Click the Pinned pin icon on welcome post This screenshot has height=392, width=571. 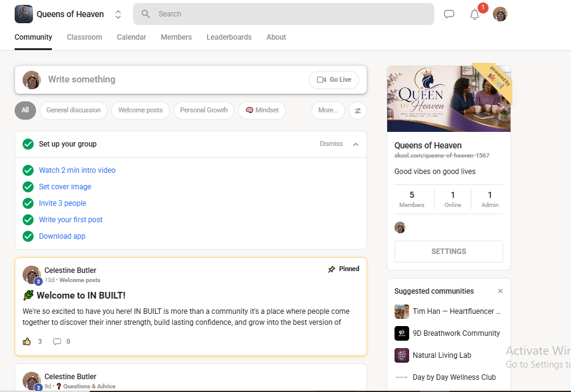[x=332, y=269]
